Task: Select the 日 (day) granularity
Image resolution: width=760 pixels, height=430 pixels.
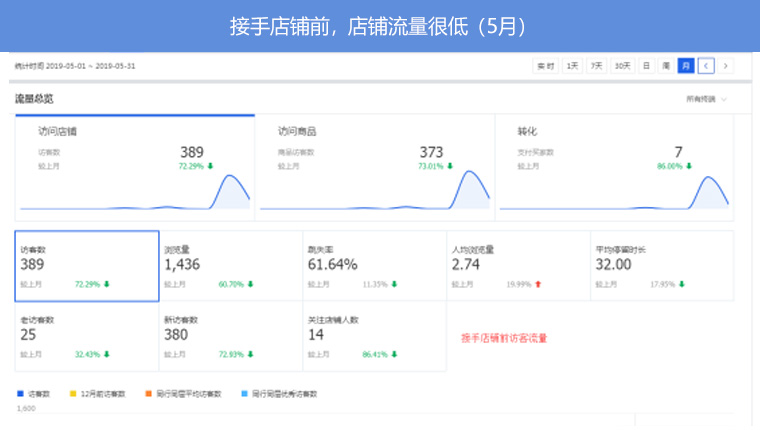Action: [x=647, y=66]
